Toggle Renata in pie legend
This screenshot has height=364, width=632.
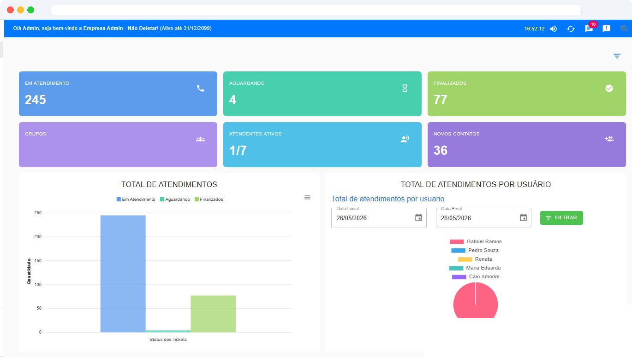(475, 259)
